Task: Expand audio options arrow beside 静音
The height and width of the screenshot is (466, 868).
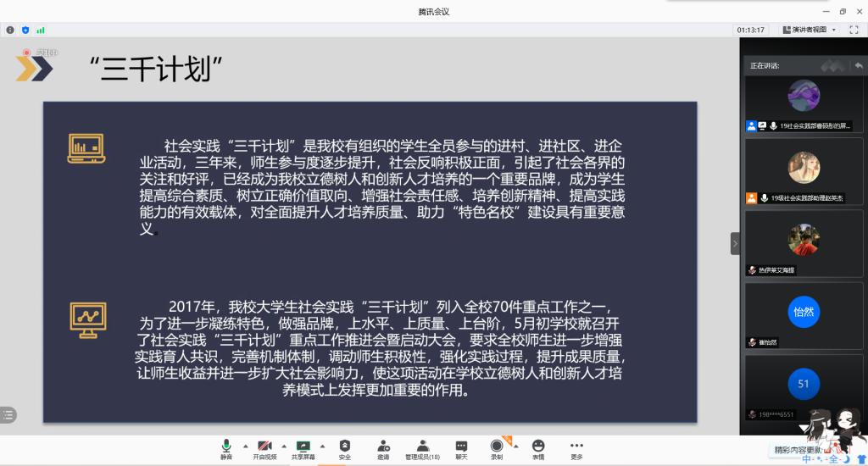Action: pos(245,445)
